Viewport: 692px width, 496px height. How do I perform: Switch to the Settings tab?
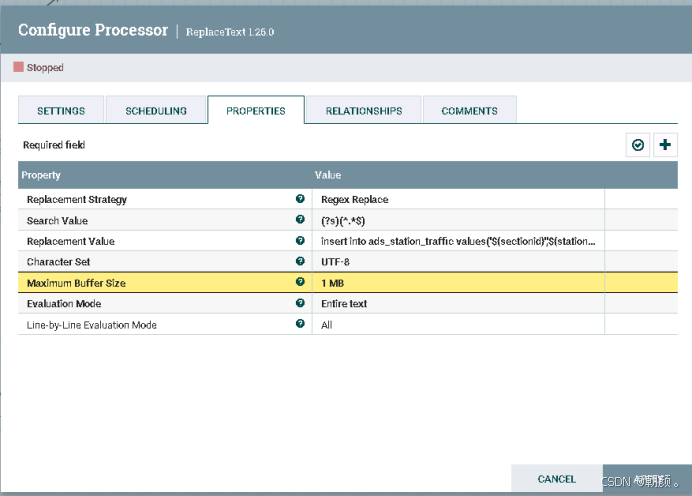61,110
